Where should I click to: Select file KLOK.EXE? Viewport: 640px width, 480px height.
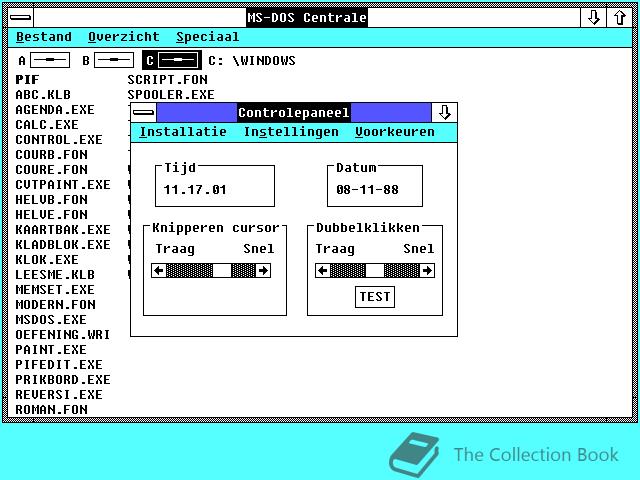coord(47,260)
